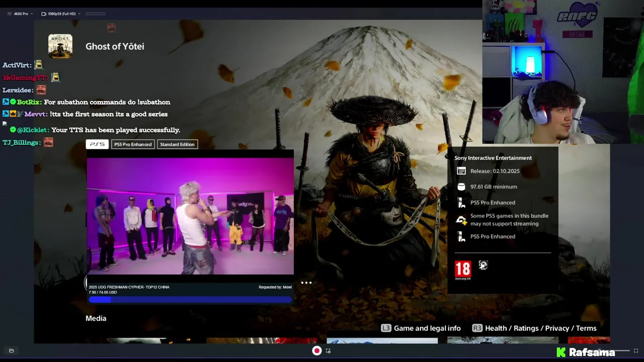
Task: Click the Mevvt username in chat
Action: pos(35,114)
